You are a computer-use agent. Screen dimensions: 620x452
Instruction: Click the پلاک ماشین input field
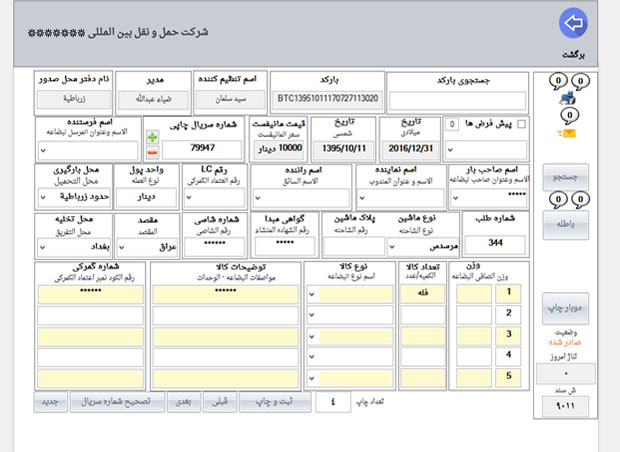pyautogui.click(x=354, y=247)
